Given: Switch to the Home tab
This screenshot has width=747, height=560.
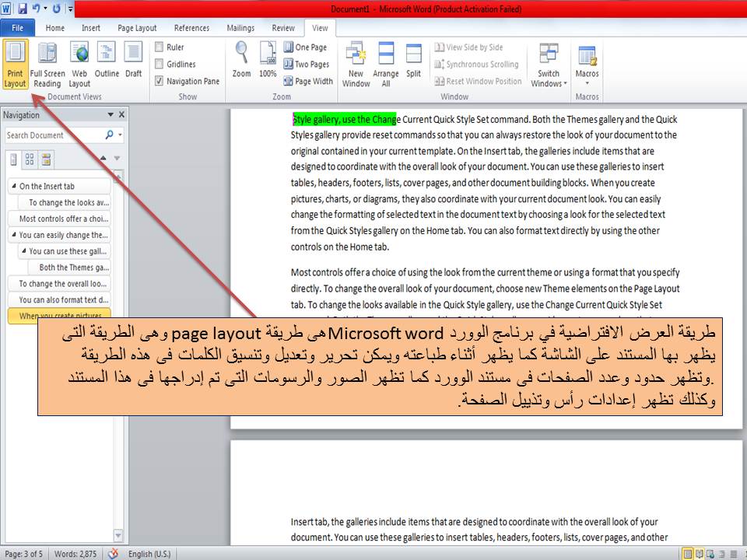Looking at the screenshot, I should pos(54,28).
